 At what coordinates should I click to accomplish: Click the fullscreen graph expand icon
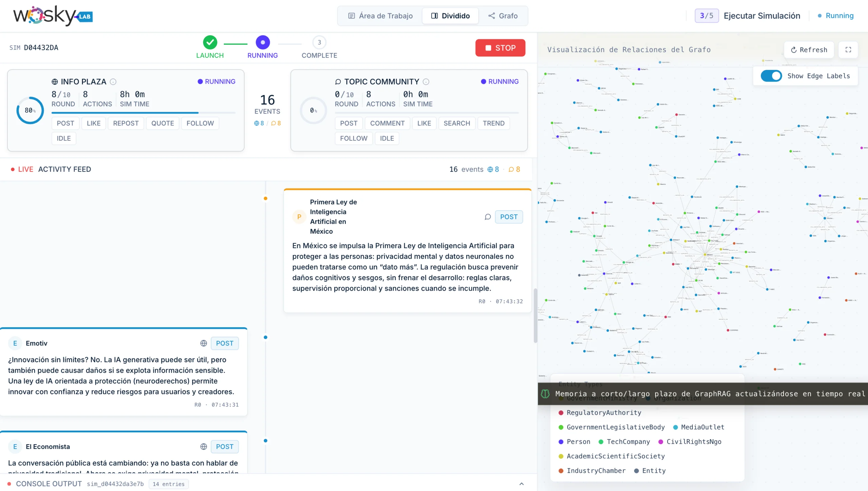848,50
